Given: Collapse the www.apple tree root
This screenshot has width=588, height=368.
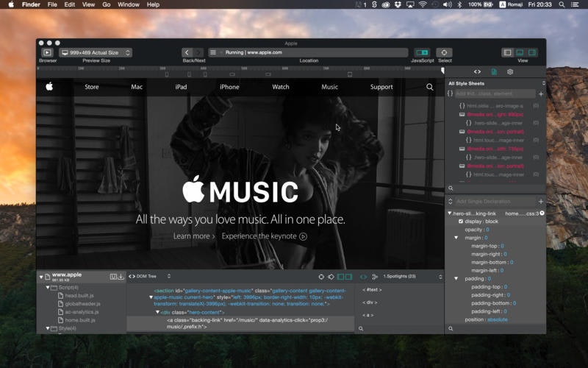Looking at the screenshot, I should click(x=41, y=277).
